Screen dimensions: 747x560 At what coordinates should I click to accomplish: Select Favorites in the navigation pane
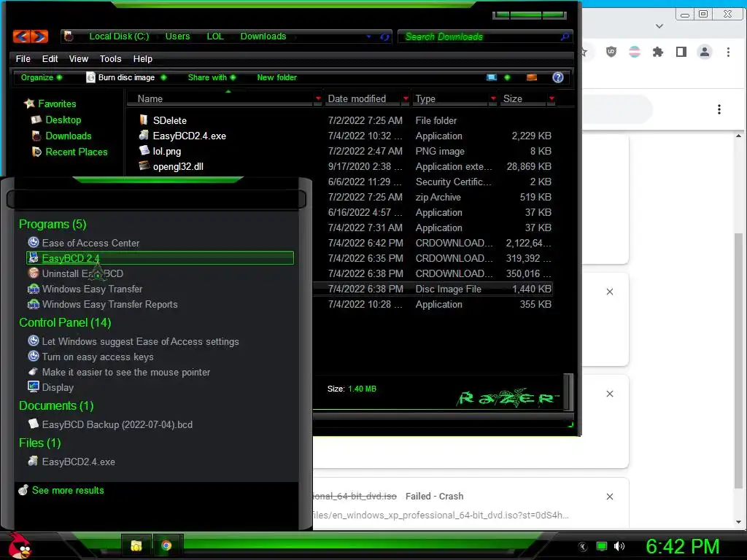coord(57,104)
